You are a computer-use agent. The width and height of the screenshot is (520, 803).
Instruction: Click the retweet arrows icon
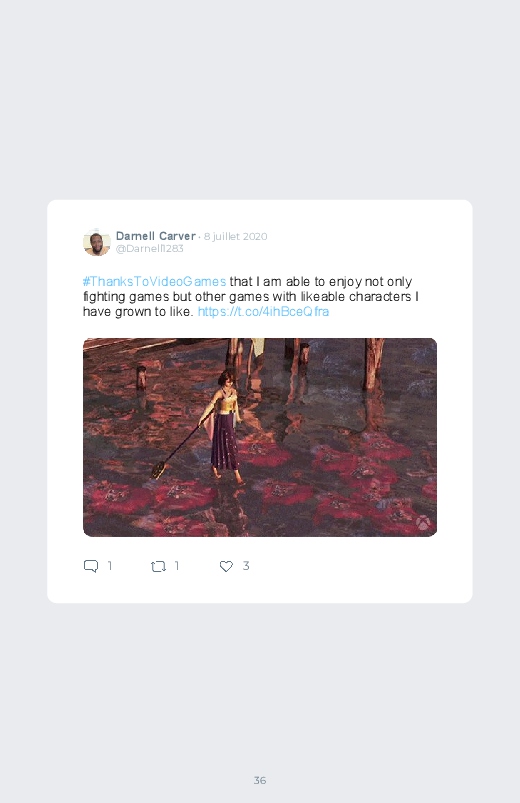pos(158,566)
